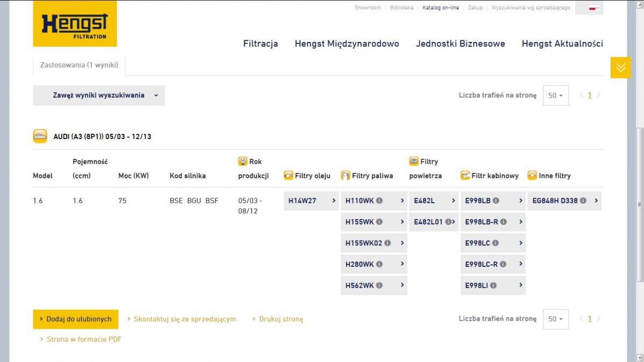Click the info icon beside H280WK

[379, 264]
